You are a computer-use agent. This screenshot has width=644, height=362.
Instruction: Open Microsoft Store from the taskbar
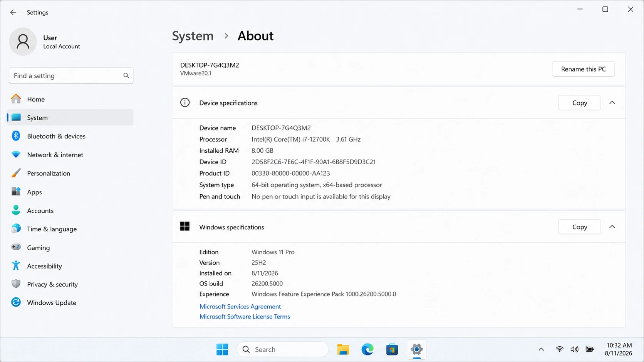(x=392, y=349)
